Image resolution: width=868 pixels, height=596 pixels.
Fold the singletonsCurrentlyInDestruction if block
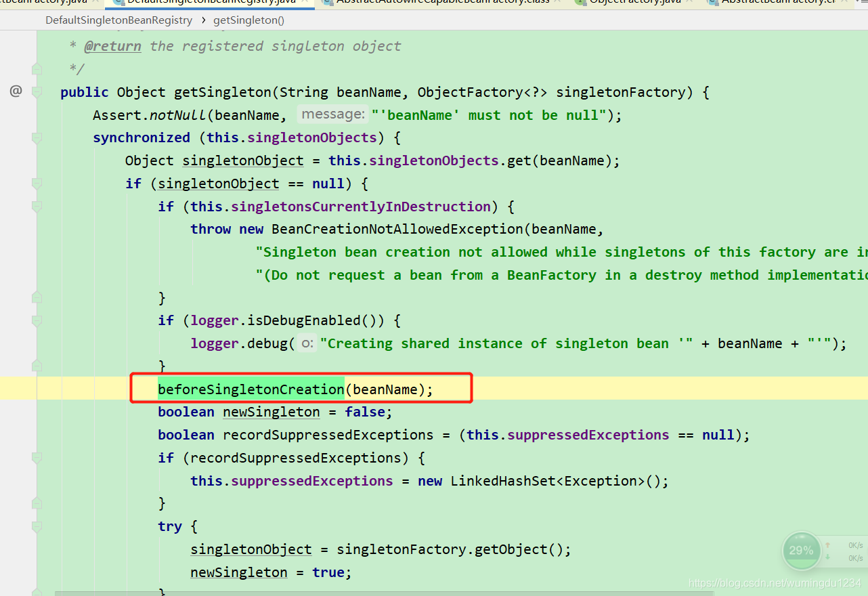[x=37, y=207]
